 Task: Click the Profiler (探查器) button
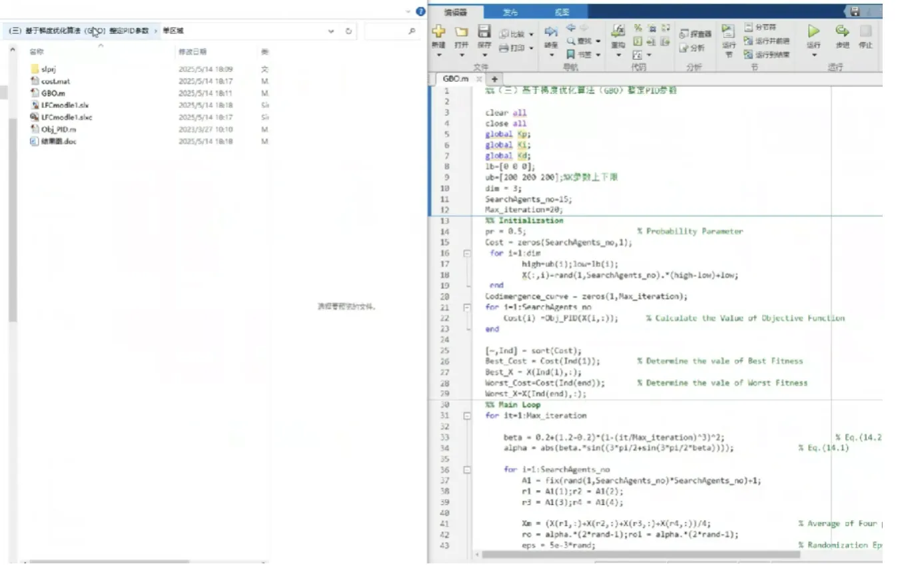695,34
